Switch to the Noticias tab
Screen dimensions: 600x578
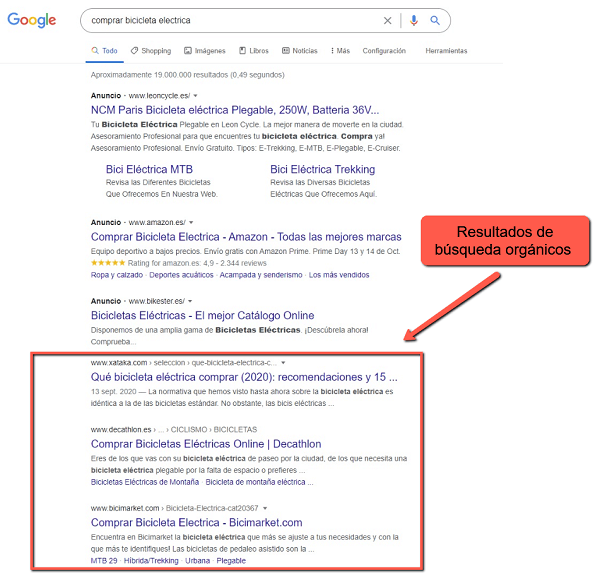click(300, 51)
